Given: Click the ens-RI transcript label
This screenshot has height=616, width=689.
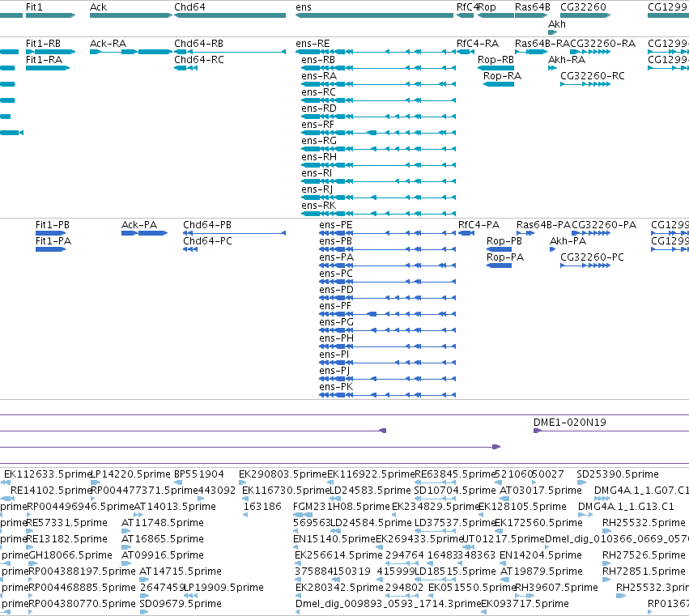Looking at the screenshot, I should pyautogui.click(x=317, y=173).
